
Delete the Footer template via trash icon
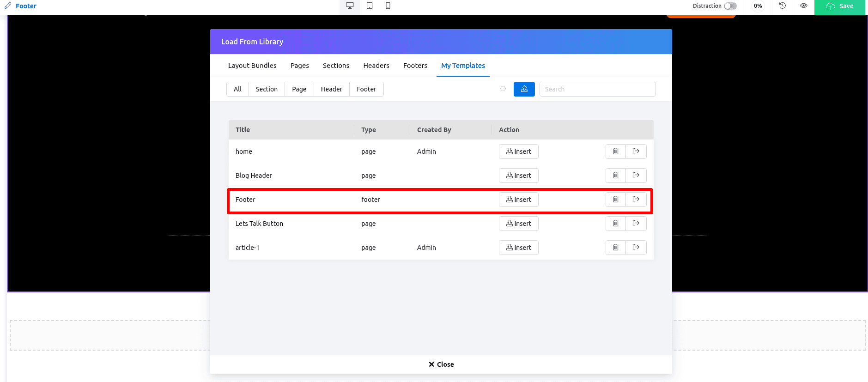616,200
